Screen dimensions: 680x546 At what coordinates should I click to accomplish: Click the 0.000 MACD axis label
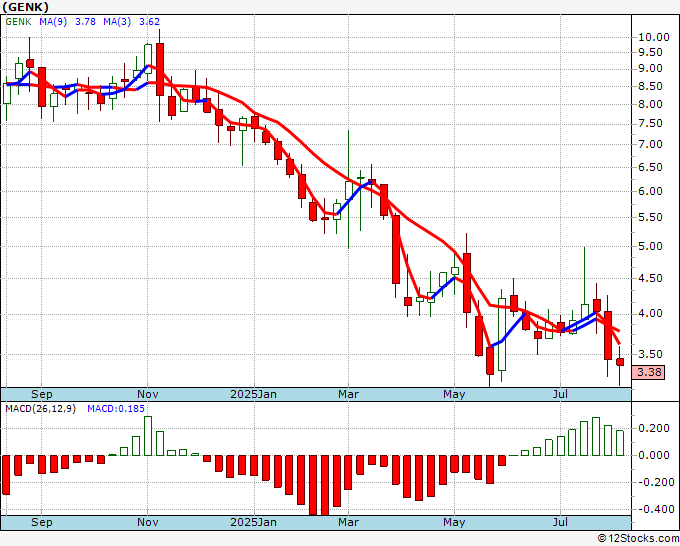654,455
